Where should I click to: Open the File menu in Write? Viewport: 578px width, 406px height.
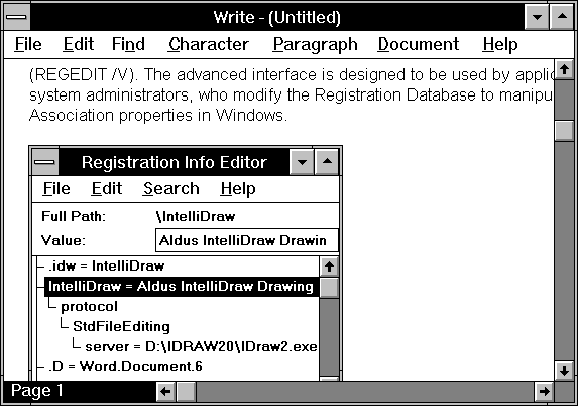[28, 44]
